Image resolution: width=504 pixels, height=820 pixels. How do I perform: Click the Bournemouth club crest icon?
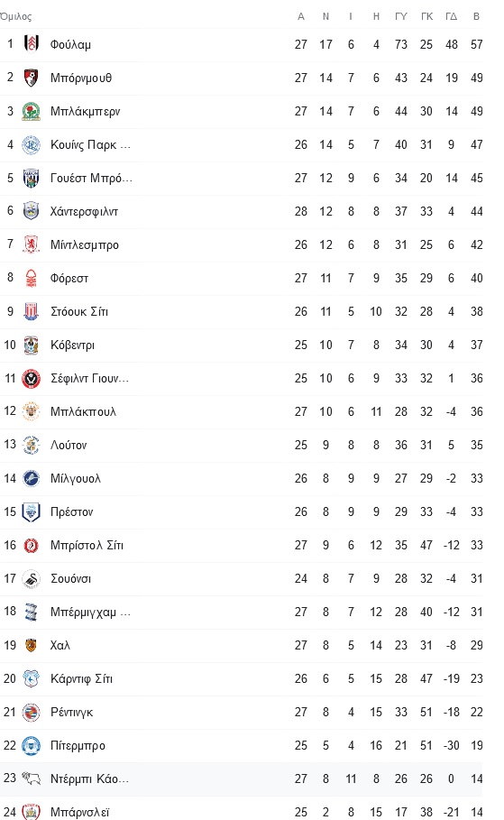(32, 78)
